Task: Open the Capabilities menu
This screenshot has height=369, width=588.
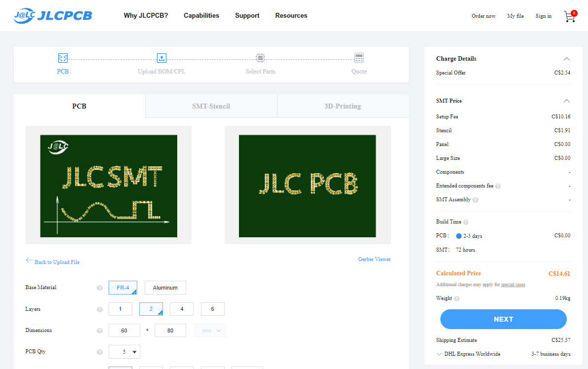Action: coord(201,16)
